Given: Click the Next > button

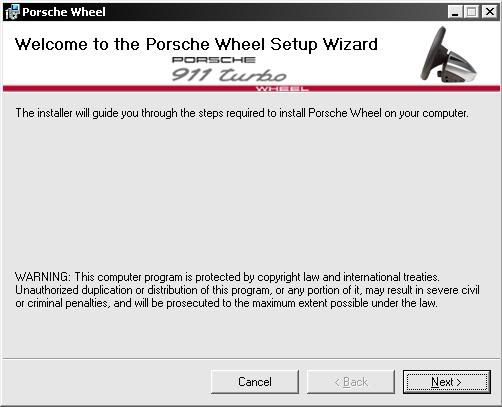Looking at the screenshot, I should point(447,382).
